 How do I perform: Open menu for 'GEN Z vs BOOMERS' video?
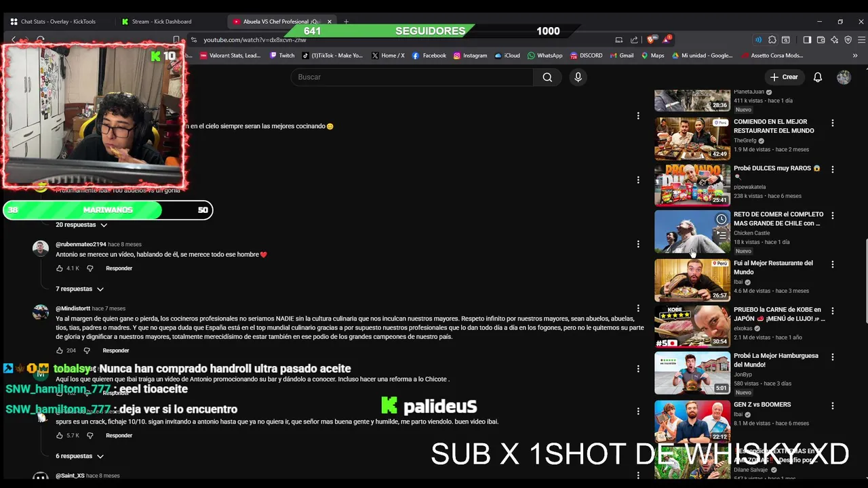pyautogui.click(x=833, y=406)
